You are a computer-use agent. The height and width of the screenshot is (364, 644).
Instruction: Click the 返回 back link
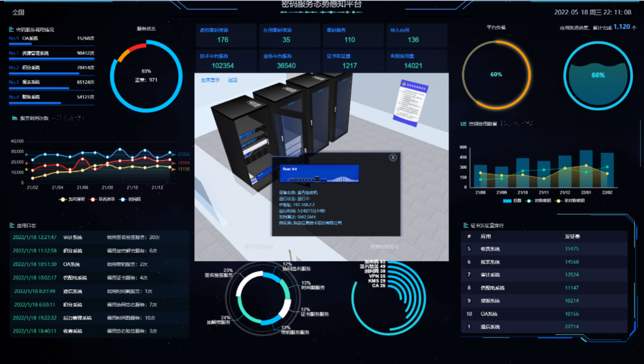tap(233, 80)
